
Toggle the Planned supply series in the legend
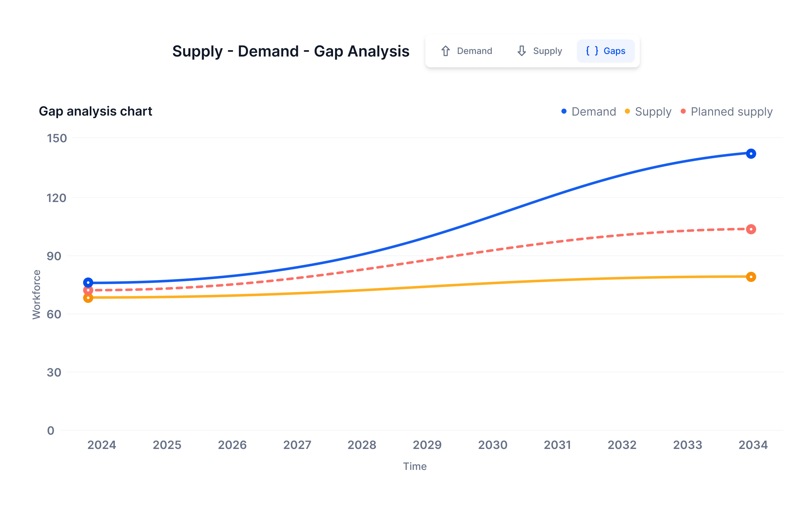[726, 111]
